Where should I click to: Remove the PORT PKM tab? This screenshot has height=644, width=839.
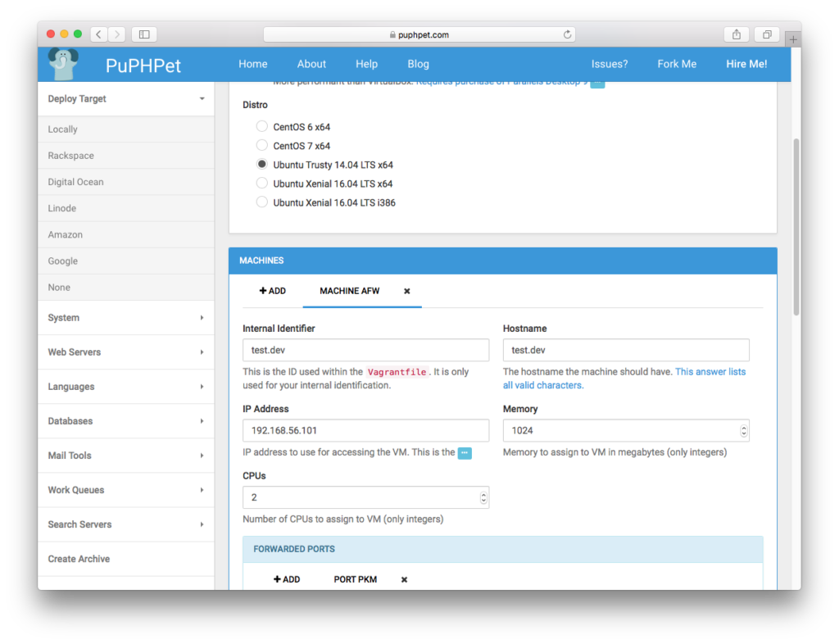404,579
